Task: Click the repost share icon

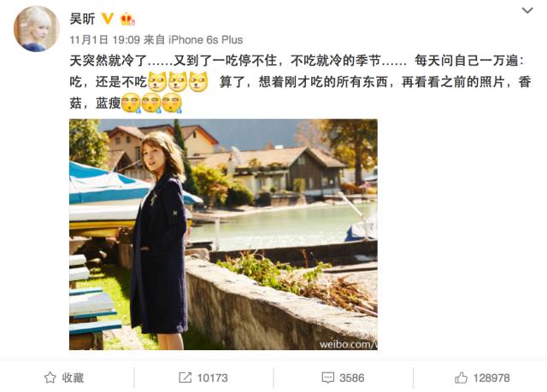Action: 185,377
